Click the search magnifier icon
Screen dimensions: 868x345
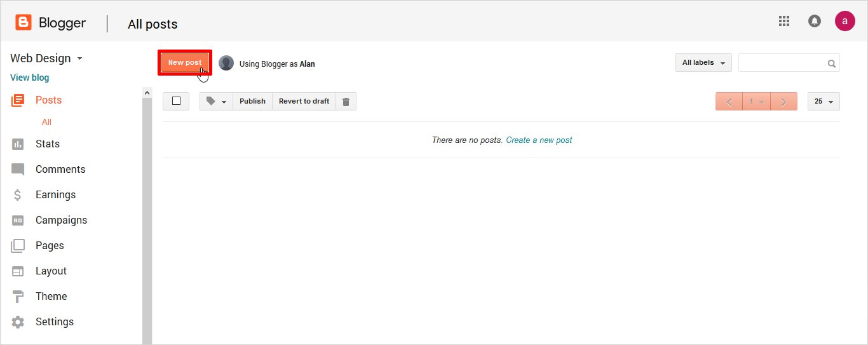(x=831, y=64)
